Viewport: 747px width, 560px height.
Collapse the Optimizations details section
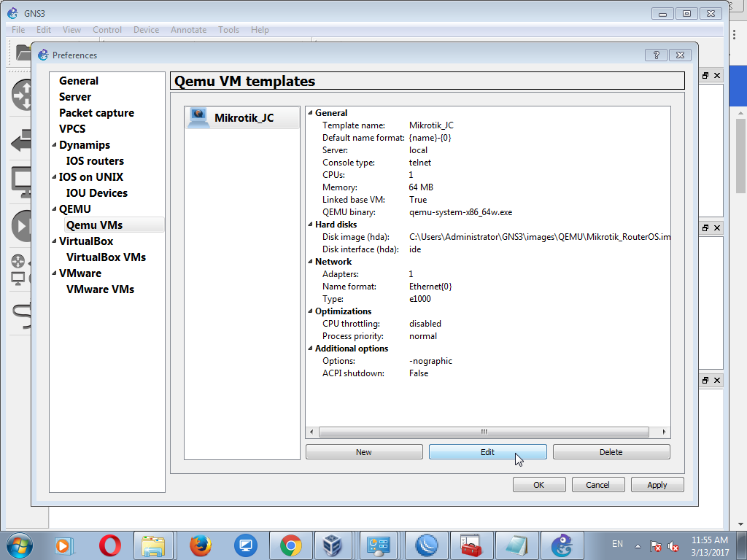pos(311,311)
